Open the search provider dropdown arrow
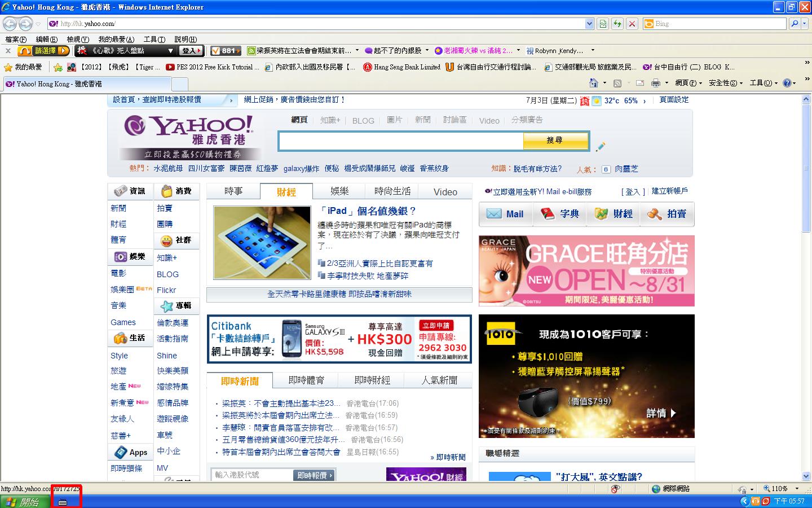Screen dimensions: 812x508 pos(805,24)
